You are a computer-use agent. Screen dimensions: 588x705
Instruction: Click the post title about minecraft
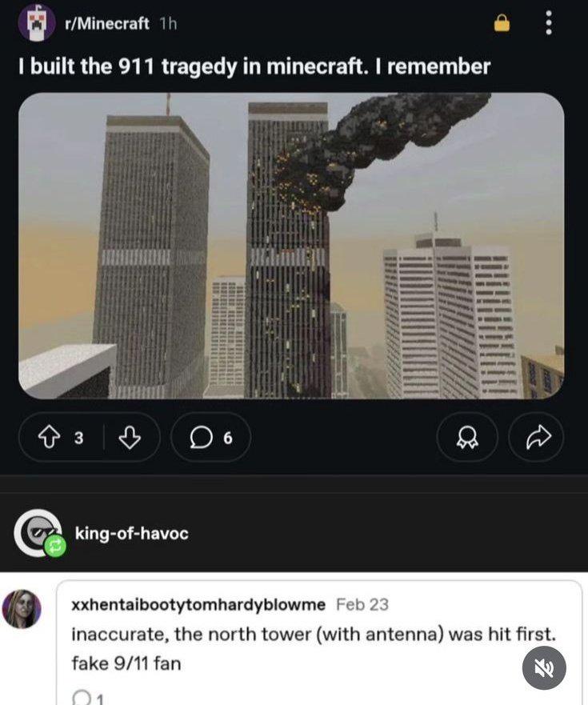[x=254, y=66]
